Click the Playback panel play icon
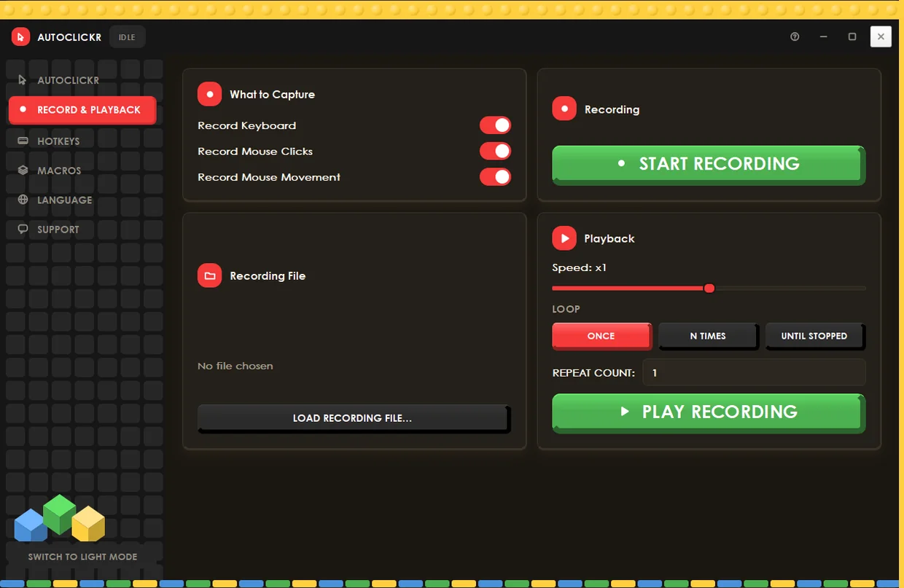904x588 pixels. click(x=564, y=238)
